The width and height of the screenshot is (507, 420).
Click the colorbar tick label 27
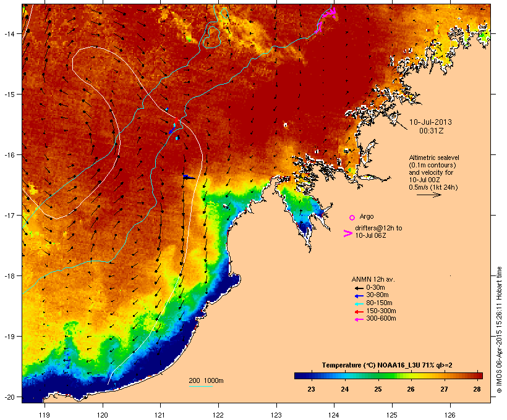444,389
